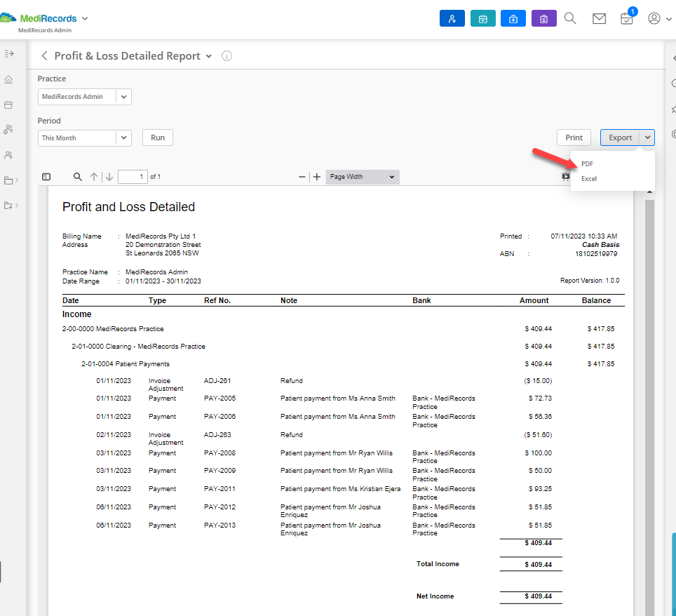
Task: Go to previous page arrow
Action: pos(94,177)
